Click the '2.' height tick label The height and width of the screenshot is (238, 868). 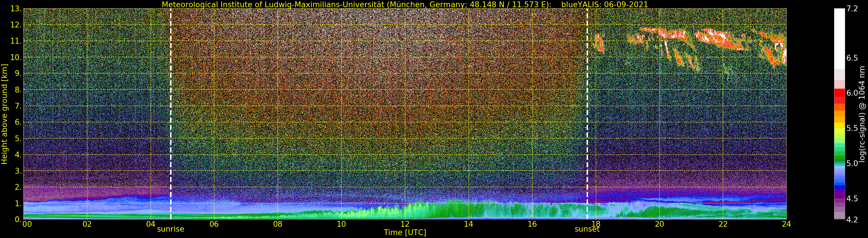18,187
